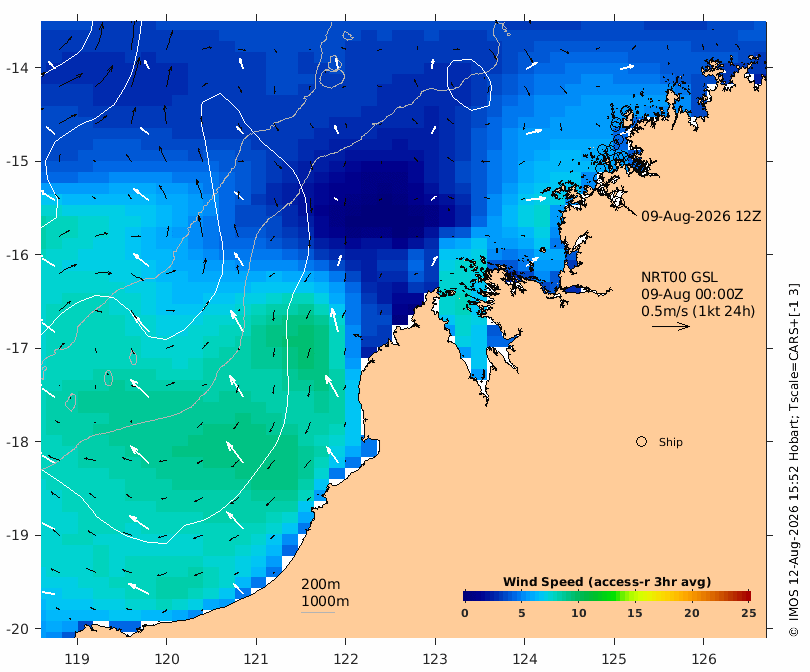Click the Wind Speed colorbar title
Viewport: 810px width, 672px height.
(607, 582)
